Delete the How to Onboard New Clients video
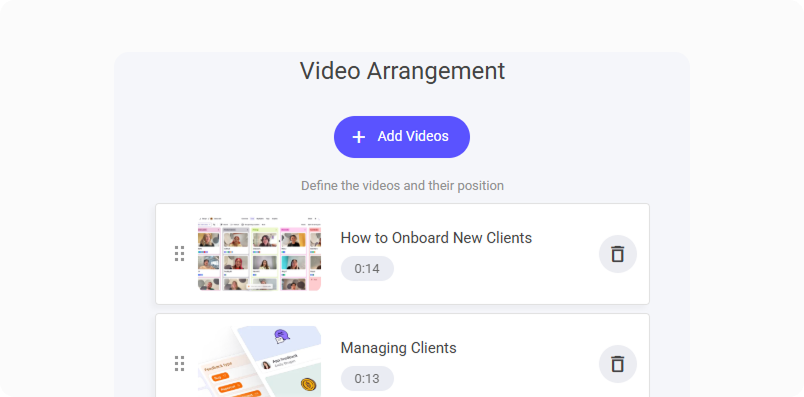This screenshot has height=397, width=804. tap(618, 254)
